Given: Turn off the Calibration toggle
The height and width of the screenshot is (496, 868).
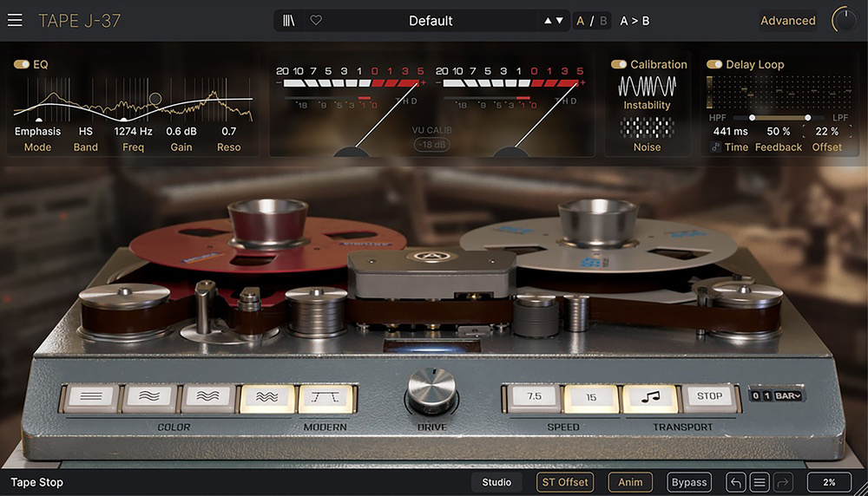Looking at the screenshot, I should [x=619, y=64].
